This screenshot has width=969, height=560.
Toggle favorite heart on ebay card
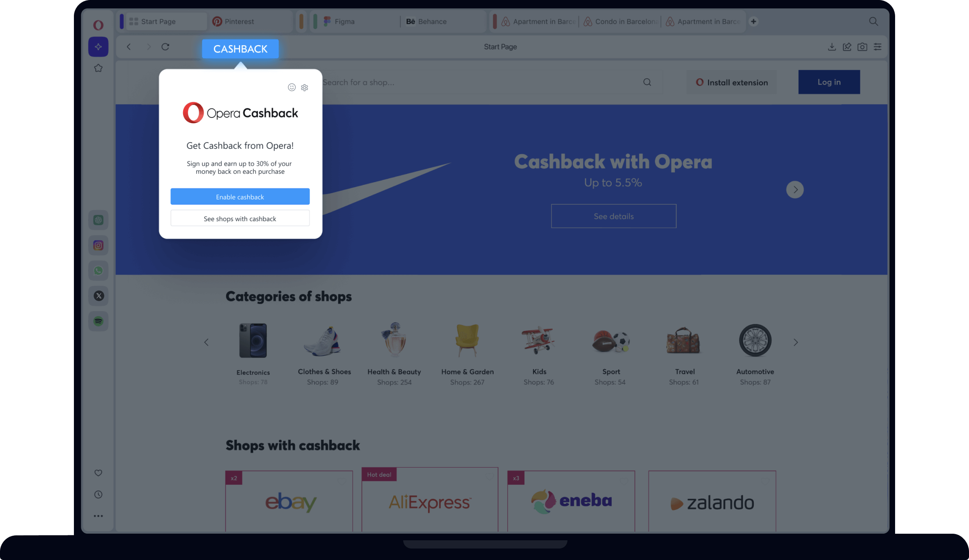tap(342, 481)
